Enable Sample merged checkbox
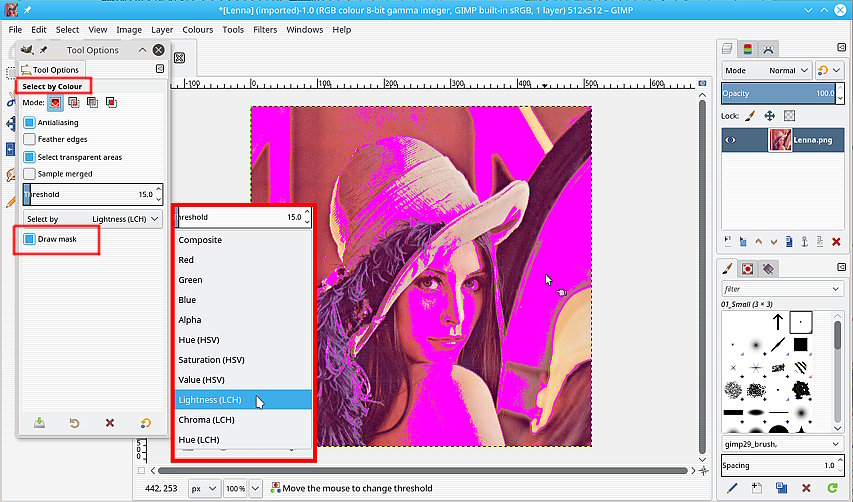The height and width of the screenshot is (502, 853). [x=29, y=173]
